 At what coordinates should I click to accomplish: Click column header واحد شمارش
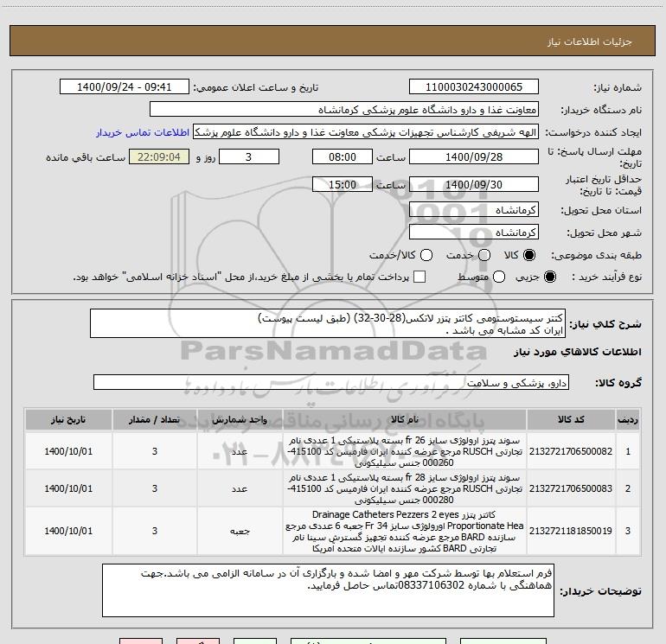pyautogui.click(x=240, y=419)
